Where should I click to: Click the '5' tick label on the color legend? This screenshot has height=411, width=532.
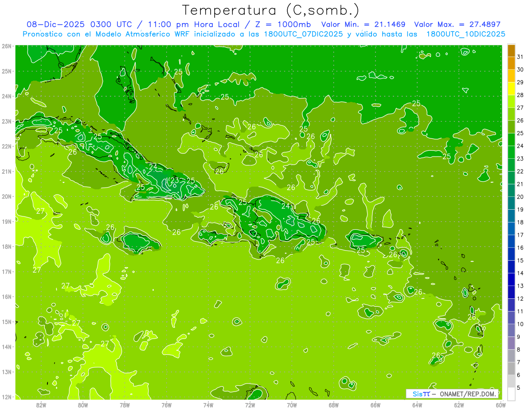[519, 388]
